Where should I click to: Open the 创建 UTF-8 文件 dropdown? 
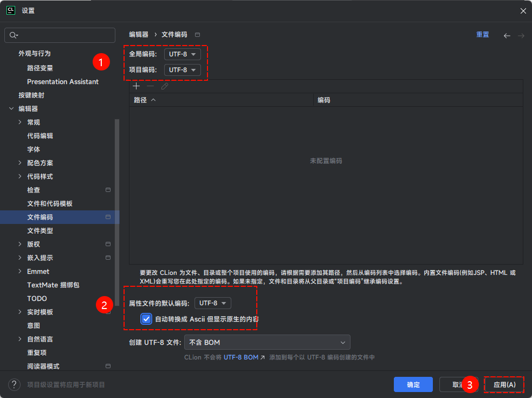pyautogui.click(x=267, y=342)
